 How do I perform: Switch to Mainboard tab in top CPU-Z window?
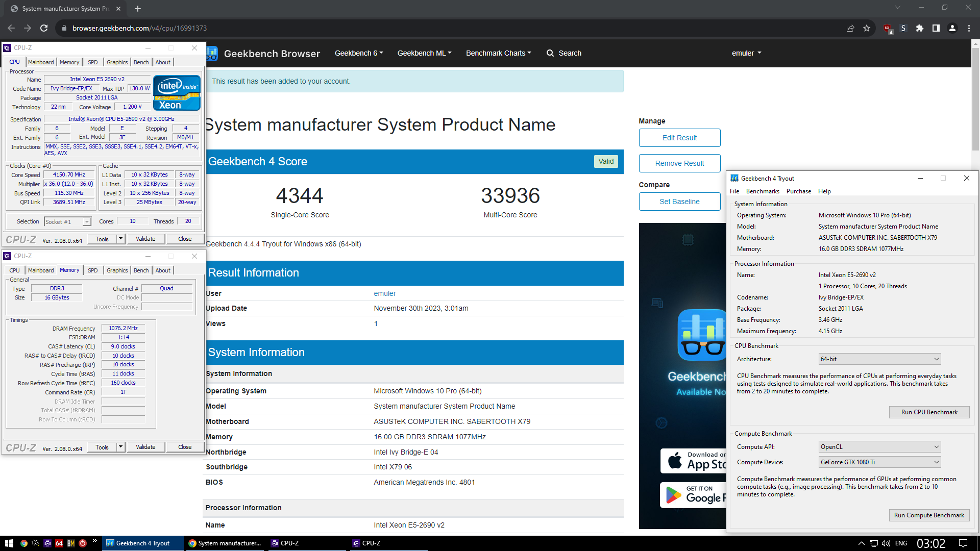pos(41,62)
